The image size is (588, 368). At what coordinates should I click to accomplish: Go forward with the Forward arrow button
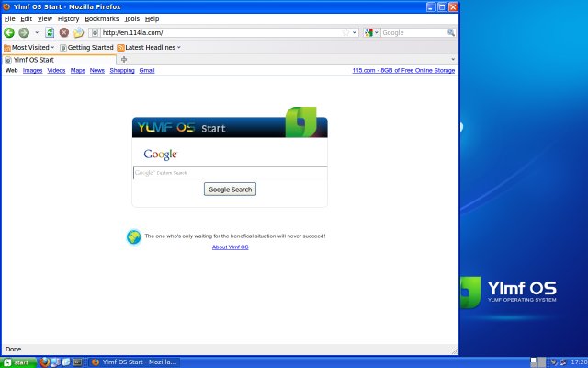pyautogui.click(x=24, y=33)
